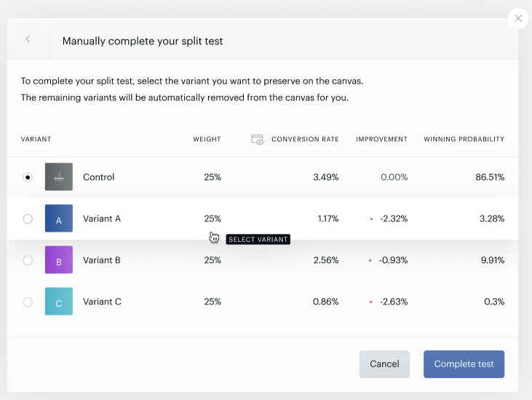Click the blue Variant A thumbnail

[59, 219]
